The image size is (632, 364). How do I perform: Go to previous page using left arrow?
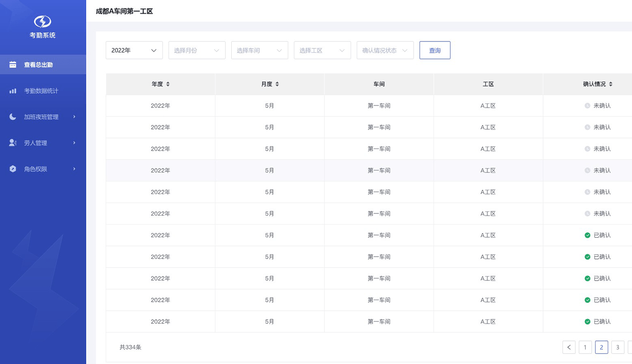[x=569, y=347]
